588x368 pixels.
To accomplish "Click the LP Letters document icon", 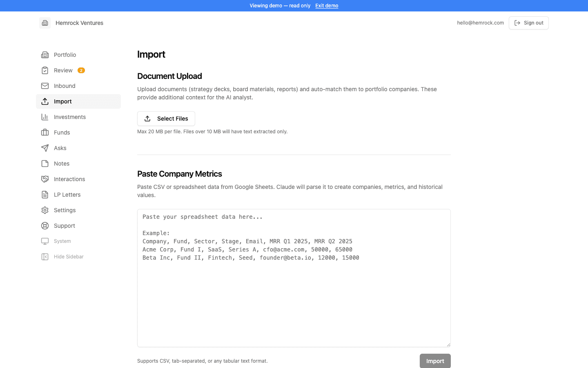I will point(45,195).
